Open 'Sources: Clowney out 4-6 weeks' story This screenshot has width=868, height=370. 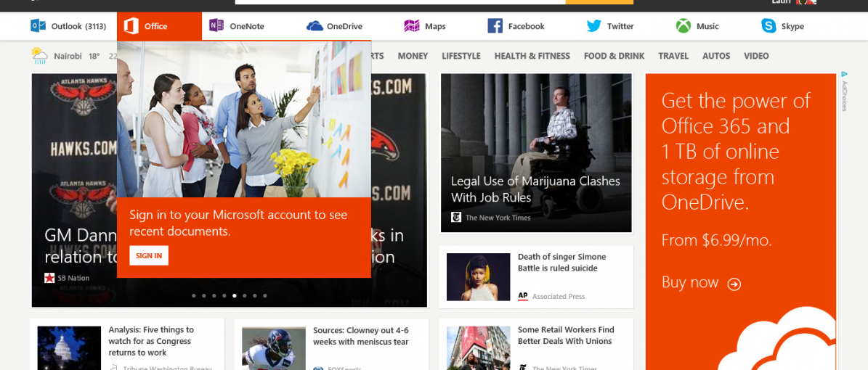pyautogui.click(x=361, y=336)
